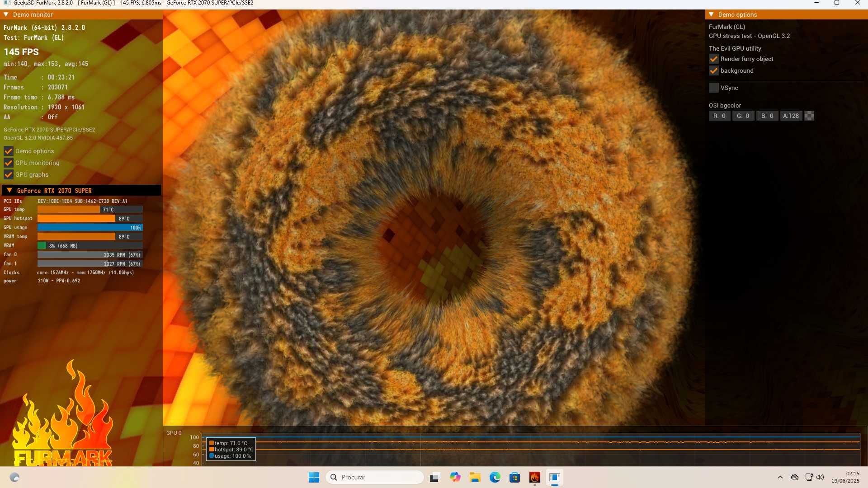This screenshot has width=868, height=488.
Task: Enable the VSync checkbox
Action: pos(713,88)
